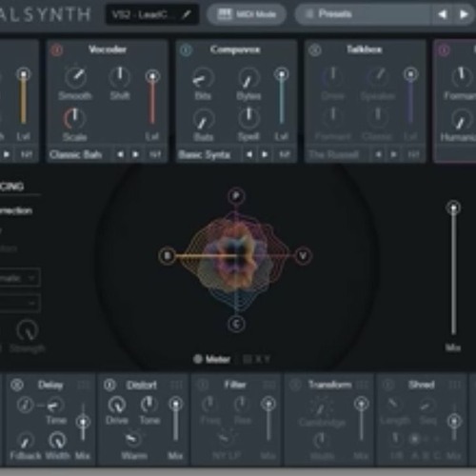Toggle the Compuvox module power button
Screen dimensions: 476x476
186,50
